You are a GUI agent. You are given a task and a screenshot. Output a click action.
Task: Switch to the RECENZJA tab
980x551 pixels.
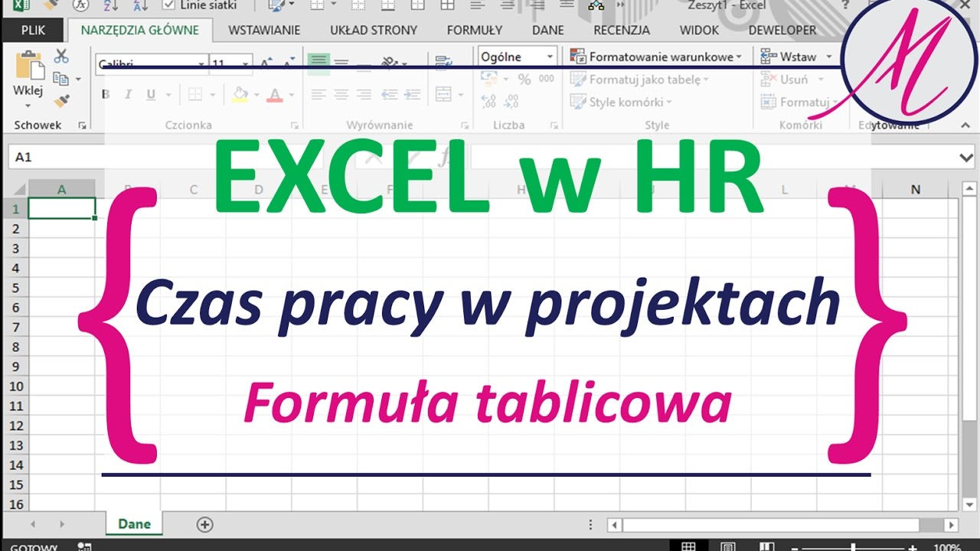click(622, 31)
